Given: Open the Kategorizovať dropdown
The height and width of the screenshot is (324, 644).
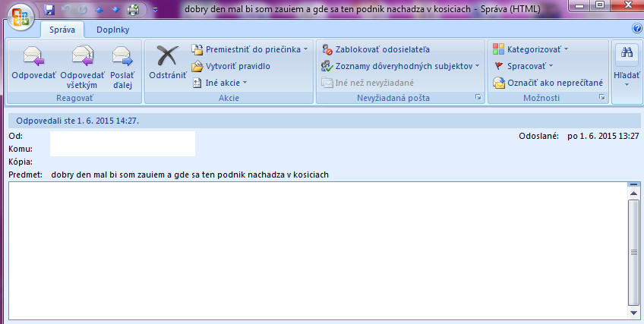Looking at the screenshot, I should [531, 49].
